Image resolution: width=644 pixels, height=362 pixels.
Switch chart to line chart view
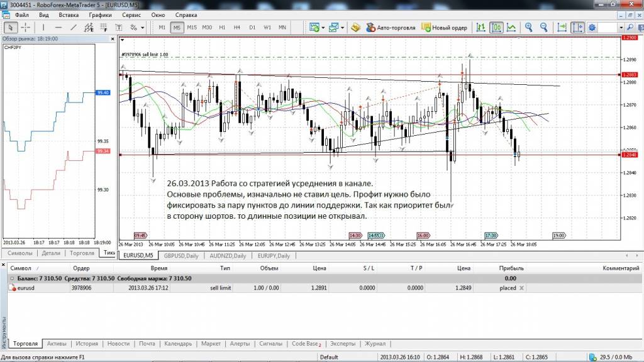(512, 28)
